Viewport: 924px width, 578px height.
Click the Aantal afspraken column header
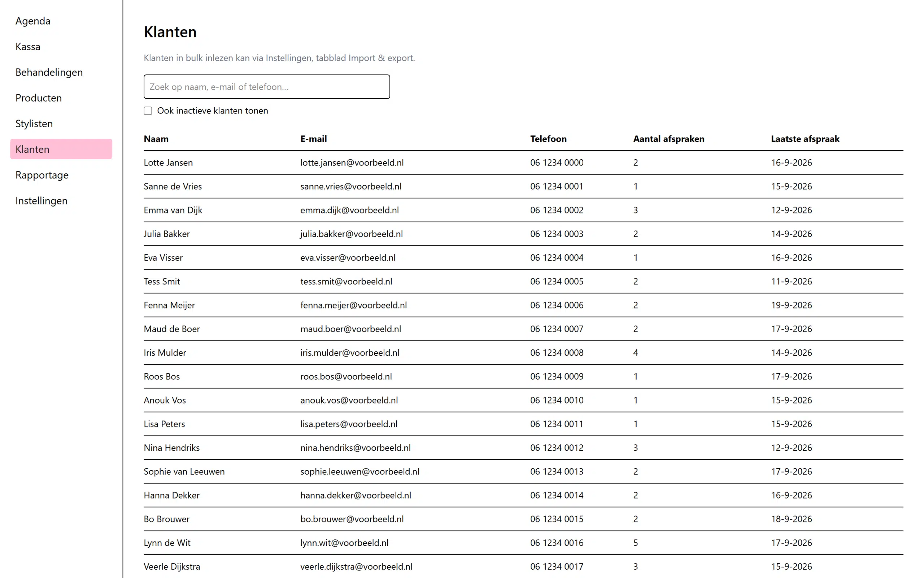click(668, 139)
